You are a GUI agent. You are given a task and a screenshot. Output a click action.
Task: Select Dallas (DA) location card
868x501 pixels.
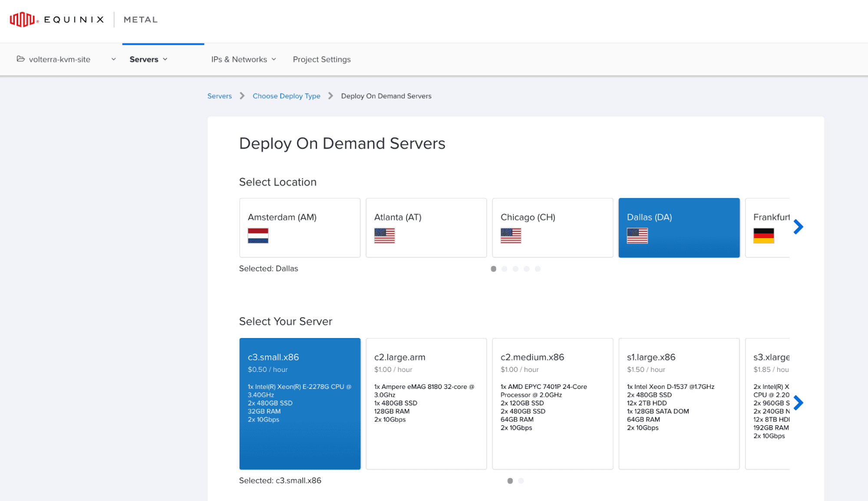tap(679, 228)
